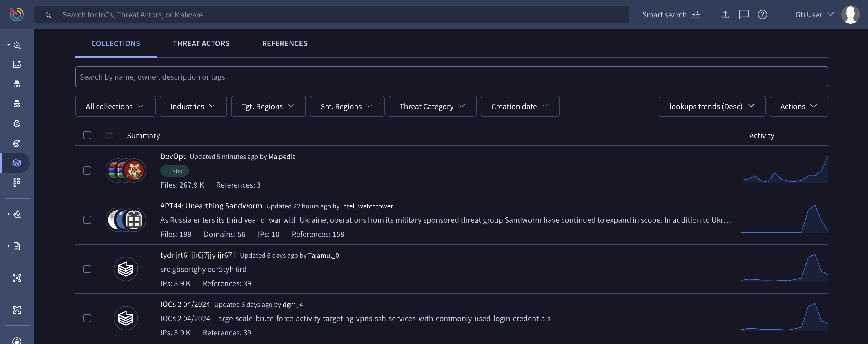The height and width of the screenshot is (344, 868).
Task: Switch to the REFERENCES tab
Action: click(x=285, y=43)
